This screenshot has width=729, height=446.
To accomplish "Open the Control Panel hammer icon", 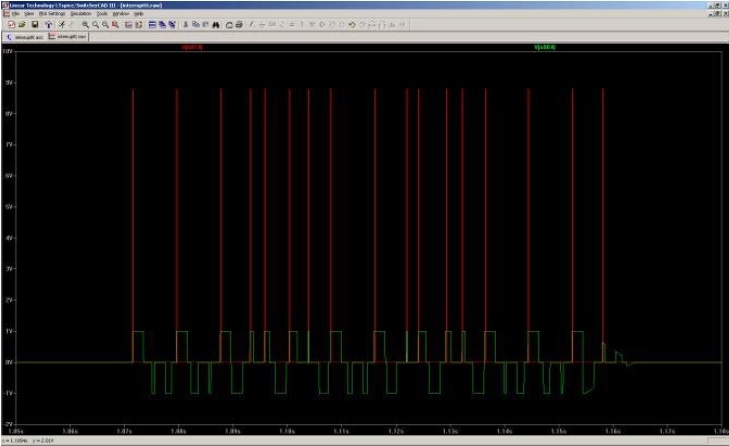I will tap(48, 25).
